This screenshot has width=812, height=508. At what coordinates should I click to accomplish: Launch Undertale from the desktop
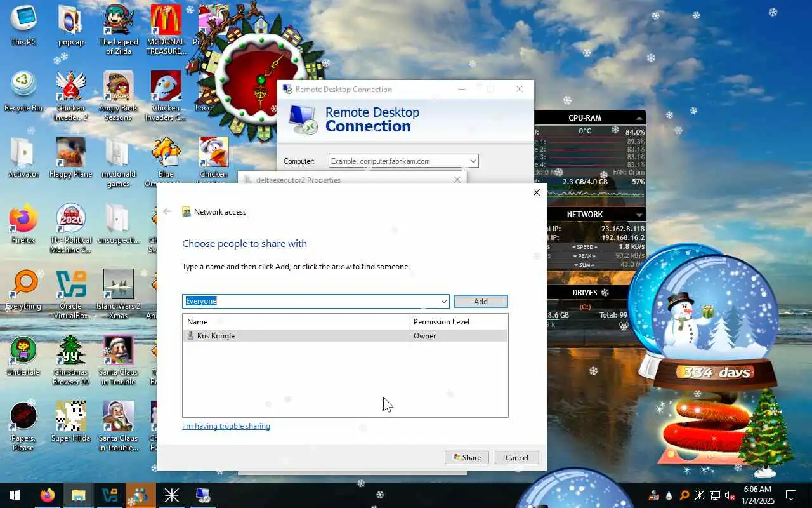pyautogui.click(x=23, y=356)
